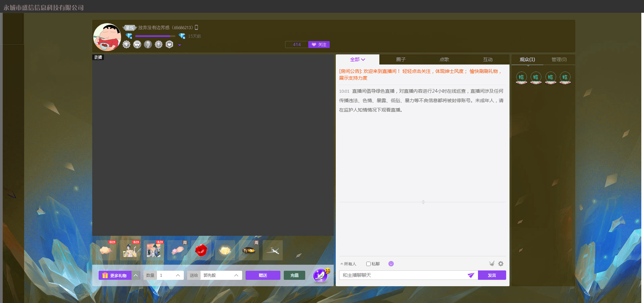The image size is (644, 303).
Task: Expand the 更多礼物 gift list arrow
Action: pos(136,275)
